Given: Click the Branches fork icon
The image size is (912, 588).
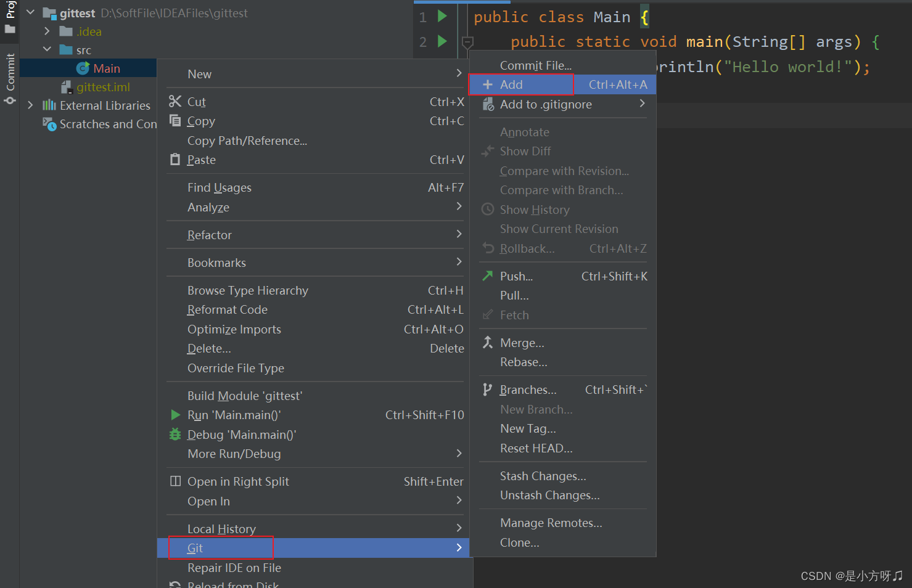Looking at the screenshot, I should point(487,390).
